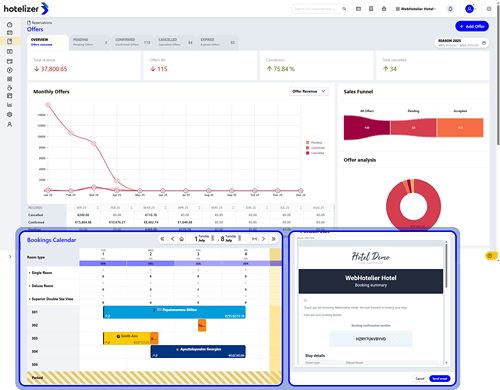Open the highlighted Offers icon in the sidebar
Image resolution: width=500 pixels, height=390 pixels.
click(x=10, y=42)
